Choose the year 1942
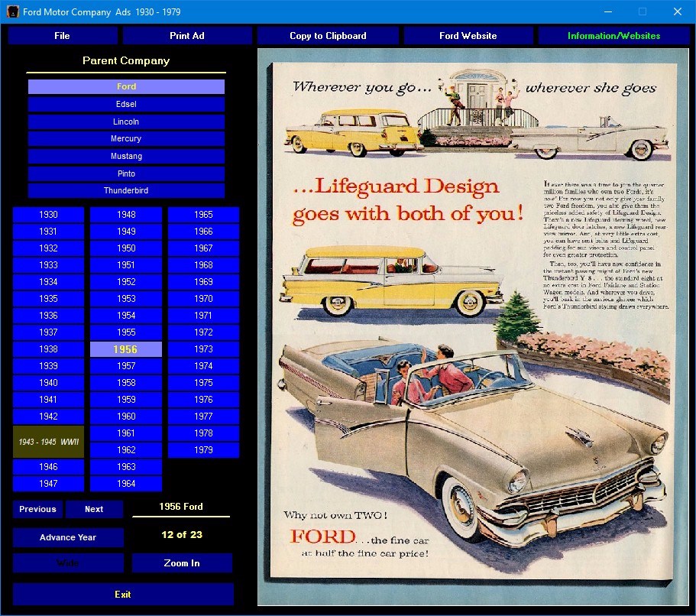This screenshot has width=696, height=616. [48, 417]
